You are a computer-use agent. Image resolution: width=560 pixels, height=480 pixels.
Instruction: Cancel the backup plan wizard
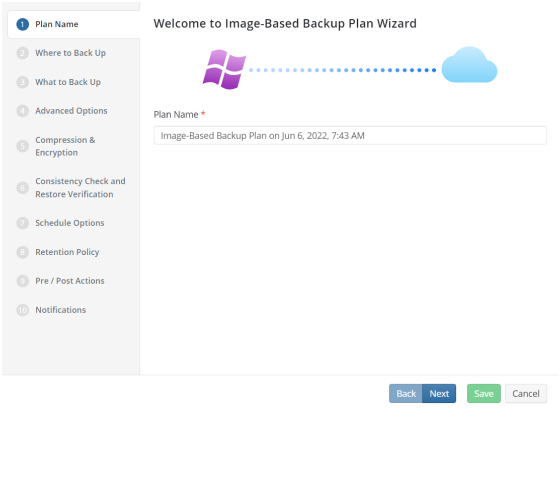click(526, 394)
